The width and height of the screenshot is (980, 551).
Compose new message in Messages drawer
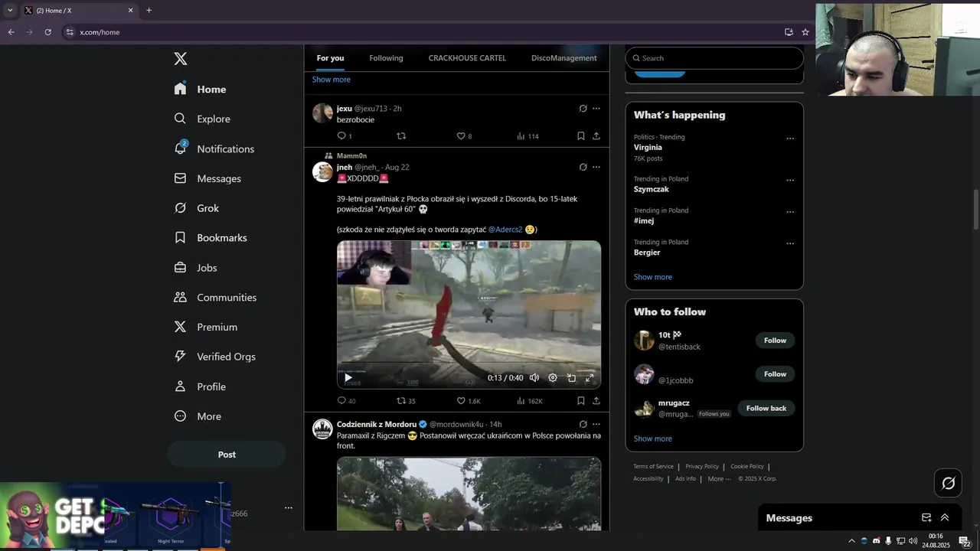pyautogui.click(x=926, y=518)
